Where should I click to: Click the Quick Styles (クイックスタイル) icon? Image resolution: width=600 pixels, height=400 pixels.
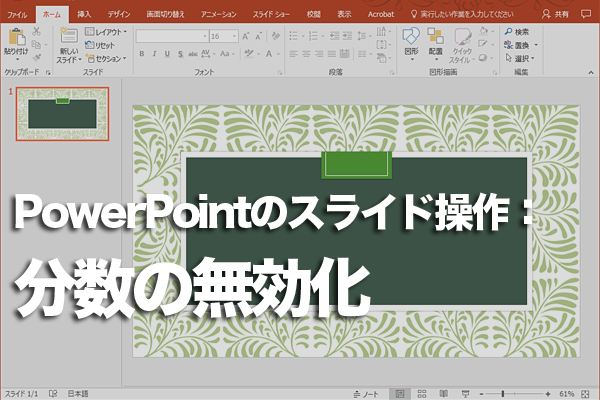click(x=463, y=37)
